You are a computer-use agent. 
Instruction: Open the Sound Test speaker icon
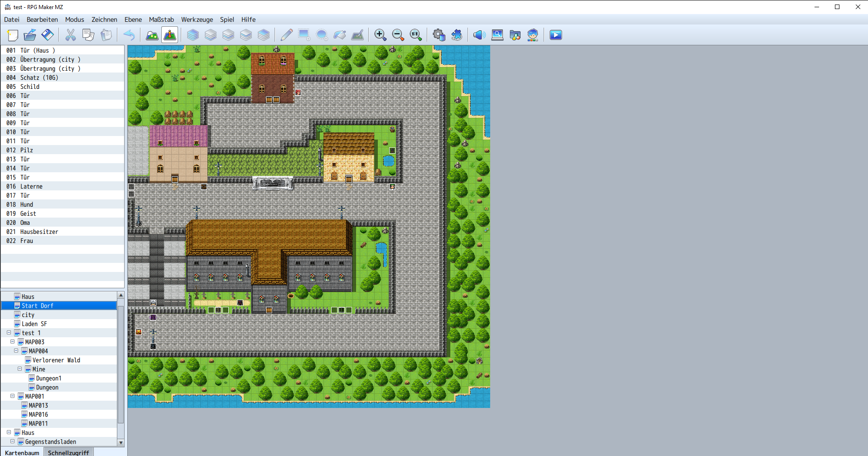point(479,35)
